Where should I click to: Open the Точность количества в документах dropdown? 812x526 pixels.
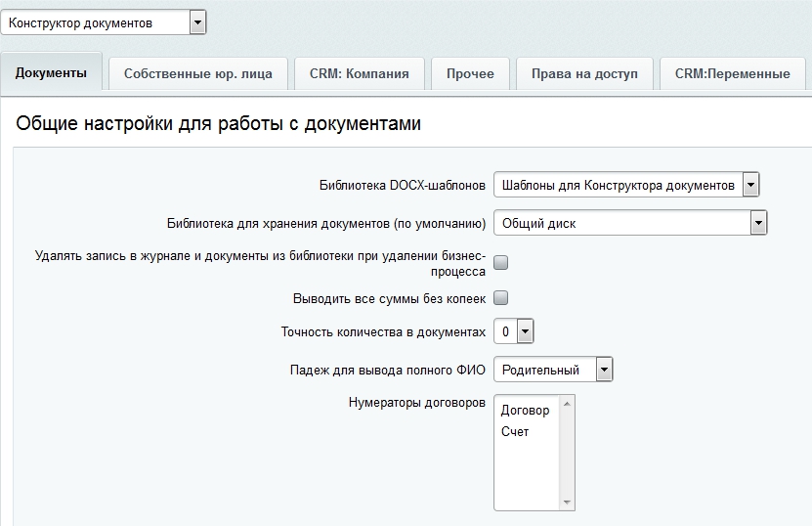point(514,332)
